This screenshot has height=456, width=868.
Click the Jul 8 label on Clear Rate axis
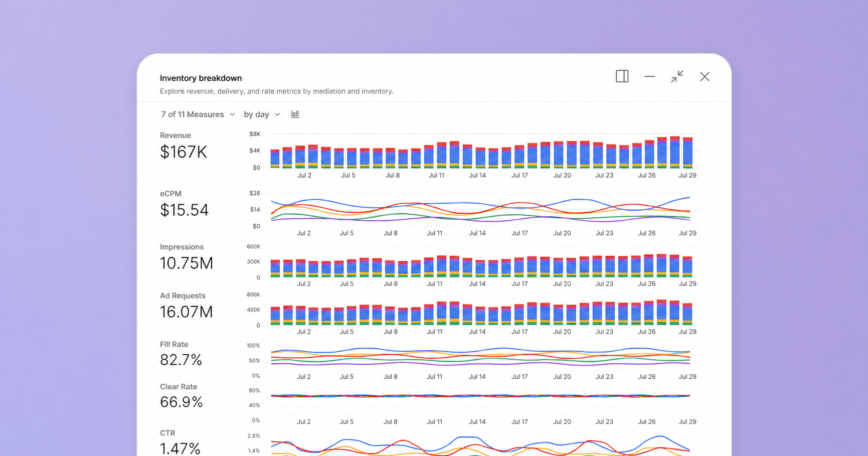coord(390,422)
